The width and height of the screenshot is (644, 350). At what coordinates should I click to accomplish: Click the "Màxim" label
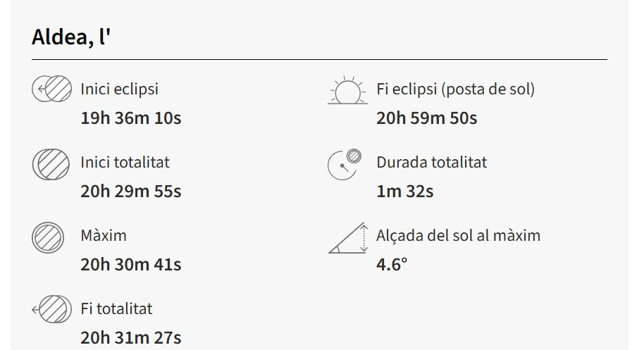pos(103,236)
